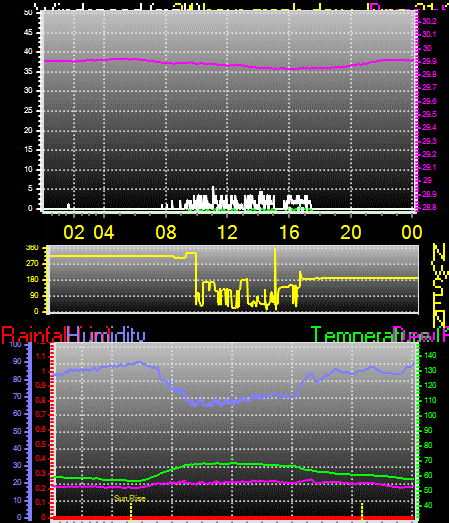Click yellow wind direction axis value 180
The height and width of the screenshot is (523, 449).
tap(32, 280)
